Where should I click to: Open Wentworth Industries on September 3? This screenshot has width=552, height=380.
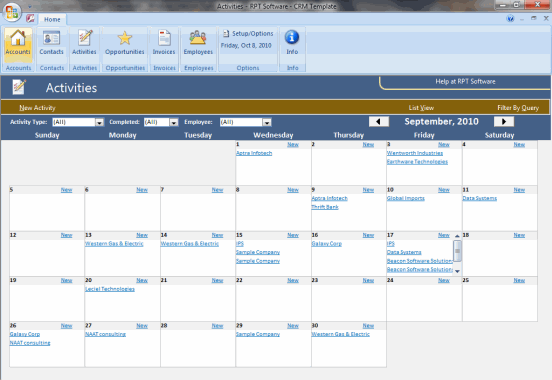tap(415, 153)
